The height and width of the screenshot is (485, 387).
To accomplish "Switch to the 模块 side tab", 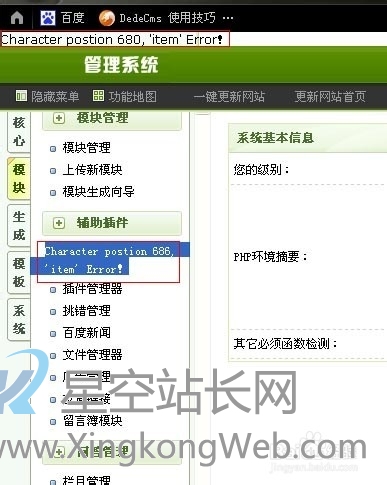I will [19, 179].
